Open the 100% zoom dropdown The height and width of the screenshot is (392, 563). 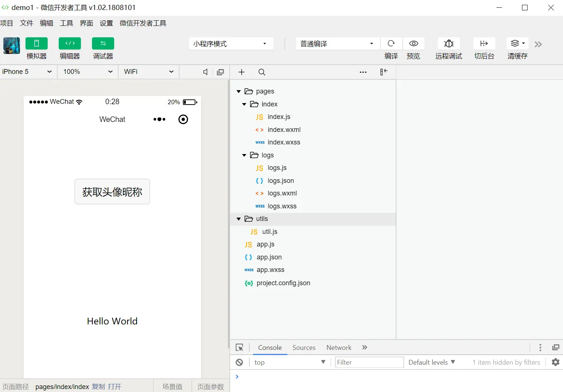click(x=88, y=72)
